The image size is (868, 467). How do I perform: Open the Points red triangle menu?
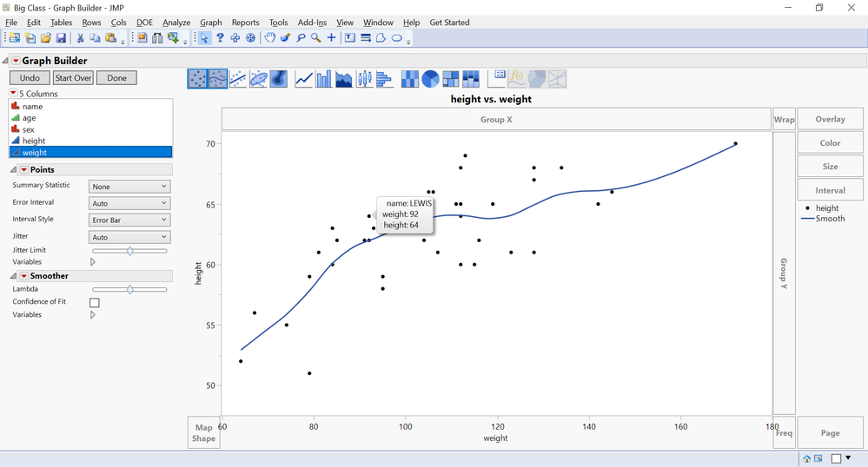pyautogui.click(x=24, y=169)
